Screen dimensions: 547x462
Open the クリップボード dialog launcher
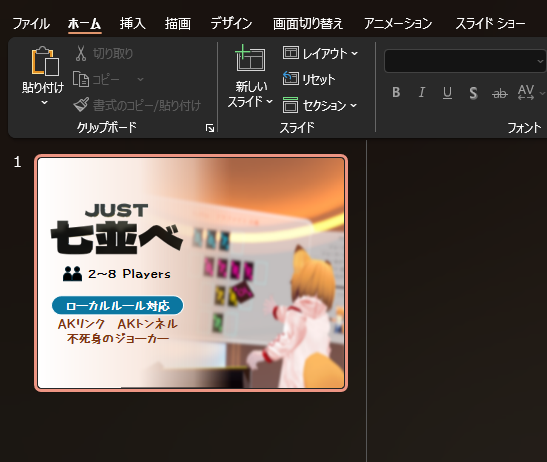coord(210,128)
